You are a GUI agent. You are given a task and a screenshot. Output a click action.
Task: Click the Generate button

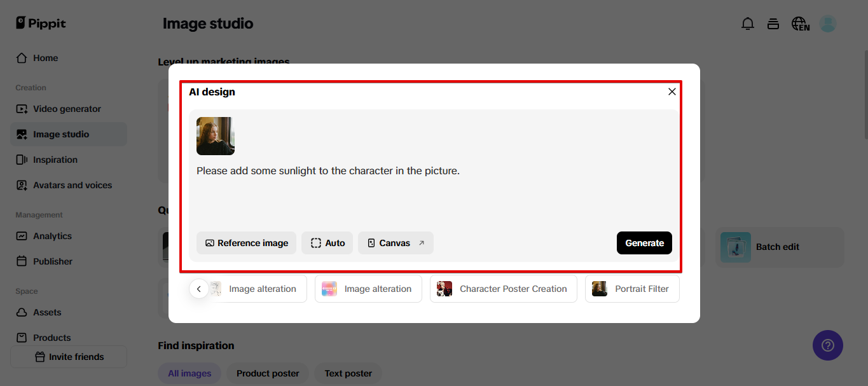[x=644, y=243]
